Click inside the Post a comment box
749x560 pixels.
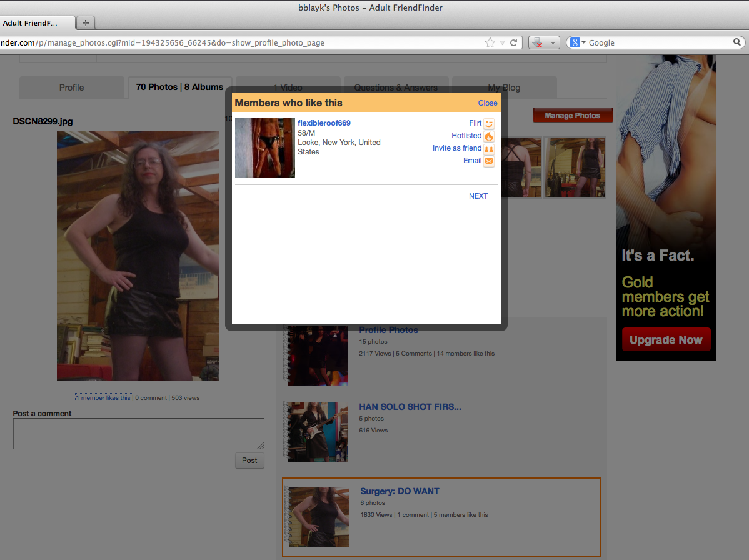138,433
